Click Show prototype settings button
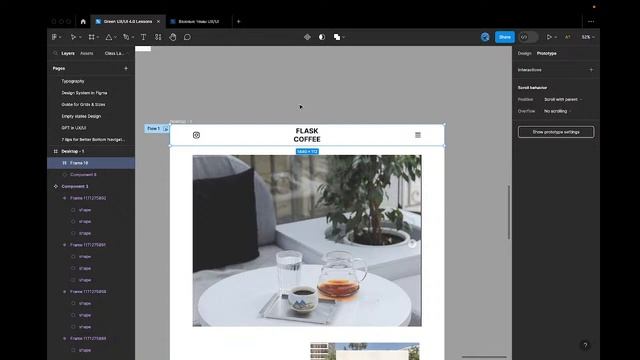 tap(556, 132)
